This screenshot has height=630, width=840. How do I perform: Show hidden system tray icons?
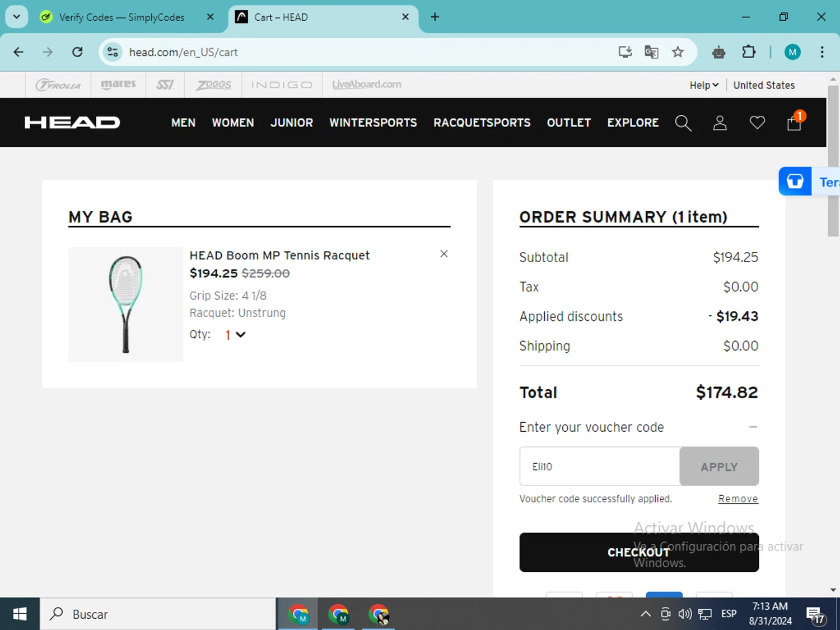[646, 614]
